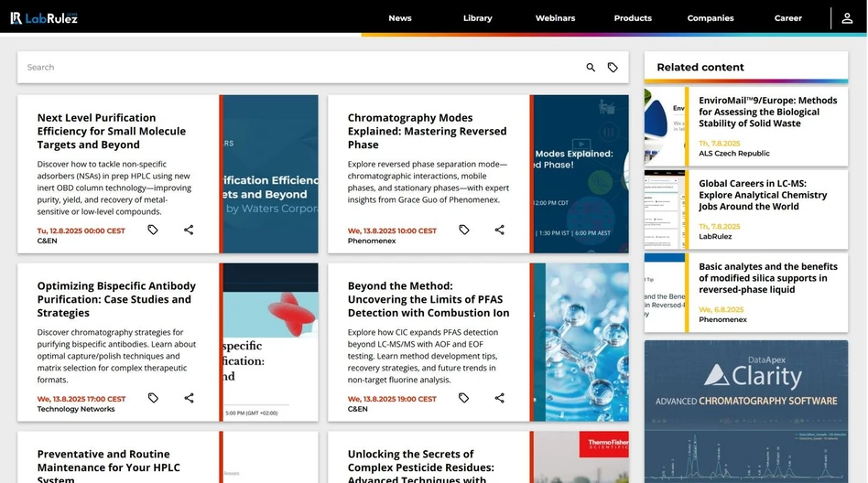Click tag icon on Next Level Purification card
Viewport: 868px width, 483px height.
point(153,230)
